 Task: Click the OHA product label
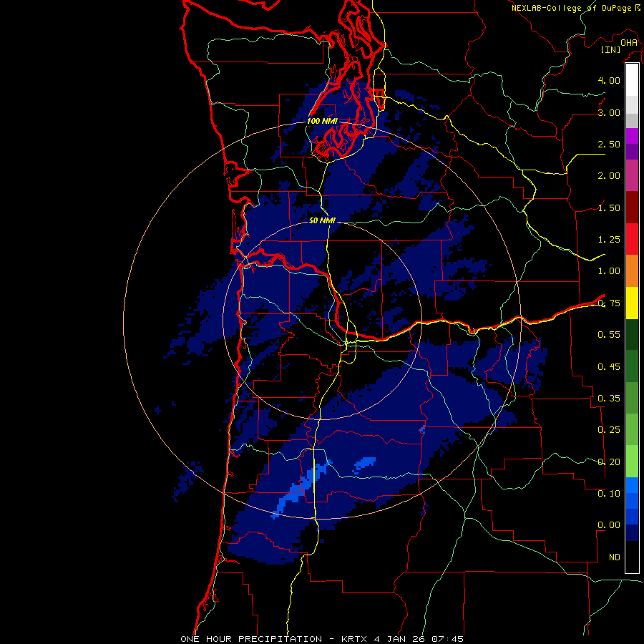pyautogui.click(x=629, y=42)
